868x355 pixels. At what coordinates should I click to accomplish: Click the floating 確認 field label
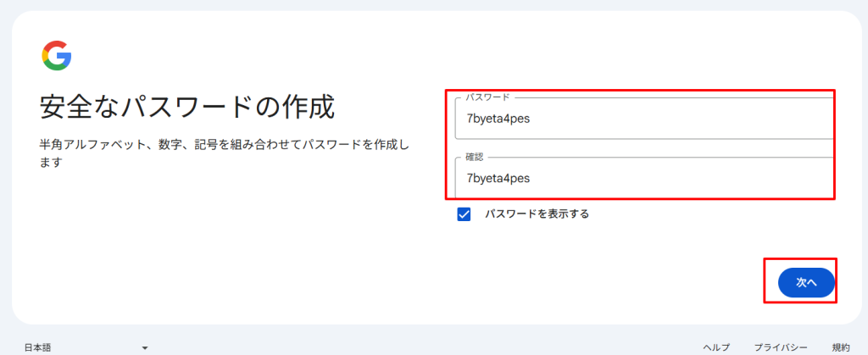click(476, 158)
